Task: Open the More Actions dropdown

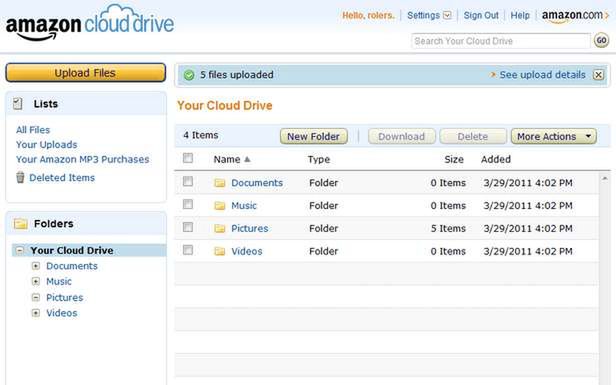Action: (554, 136)
